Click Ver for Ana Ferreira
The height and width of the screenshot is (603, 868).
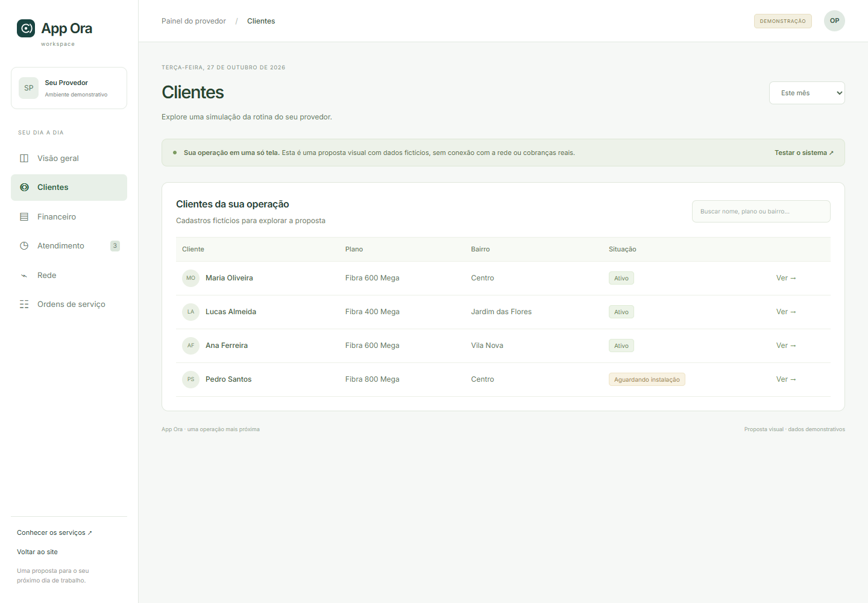pyautogui.click(x=786, y=346)
